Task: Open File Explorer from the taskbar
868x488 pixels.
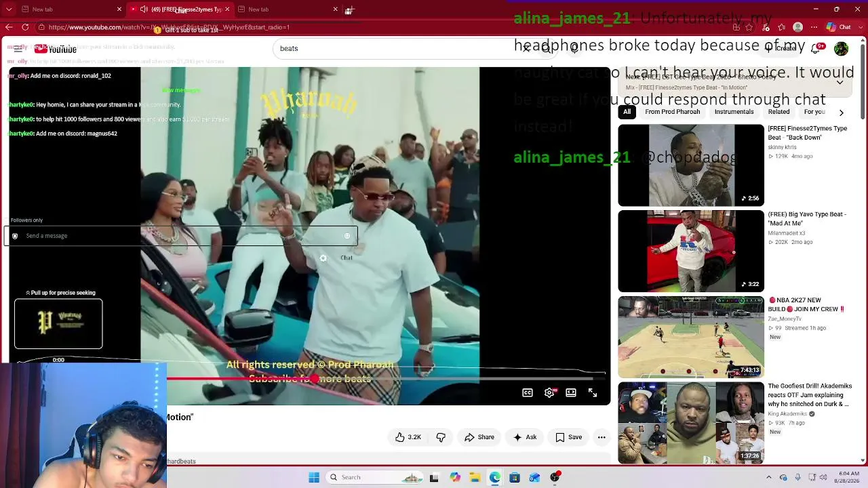Action: [475, 477]
